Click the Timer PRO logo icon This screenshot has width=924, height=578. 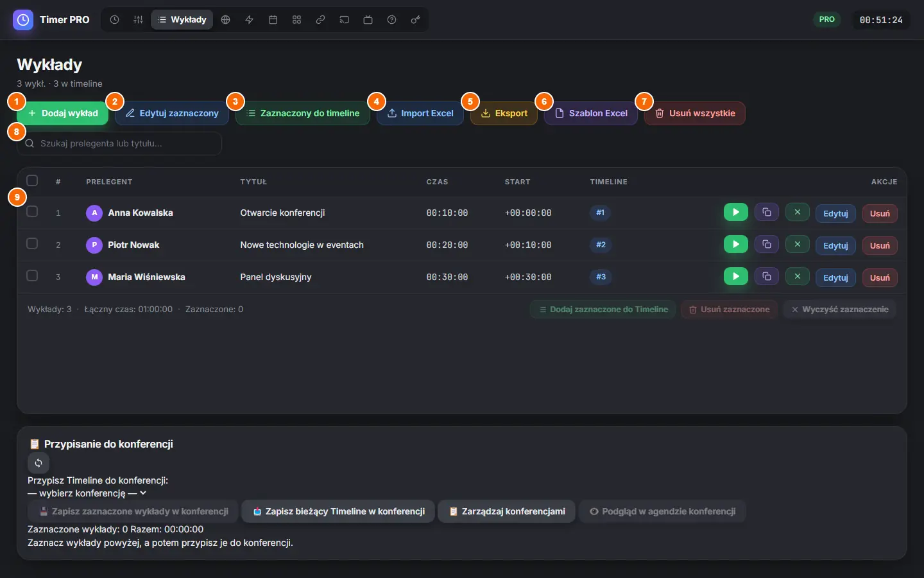(23, 20)
